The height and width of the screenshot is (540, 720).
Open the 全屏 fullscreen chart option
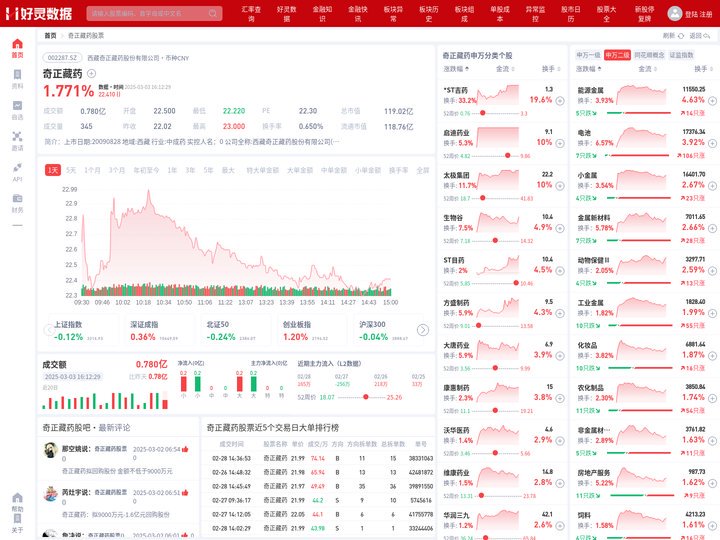point(422,170)
